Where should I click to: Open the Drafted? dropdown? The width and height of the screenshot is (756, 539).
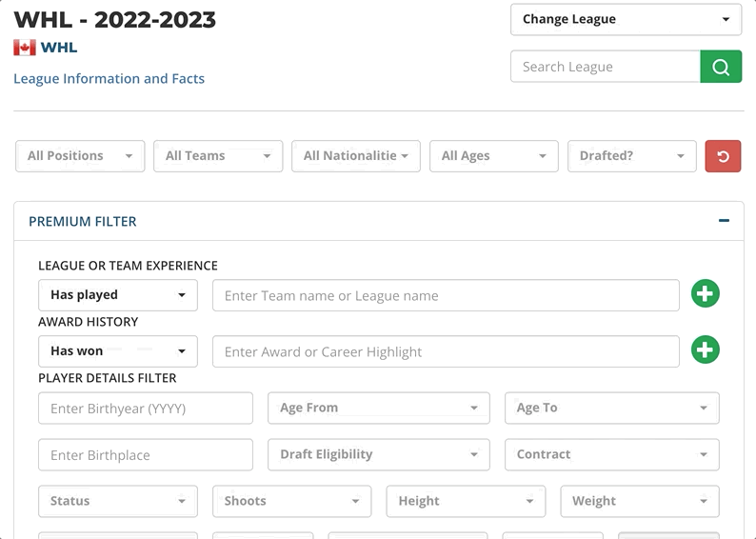point(631,156)
